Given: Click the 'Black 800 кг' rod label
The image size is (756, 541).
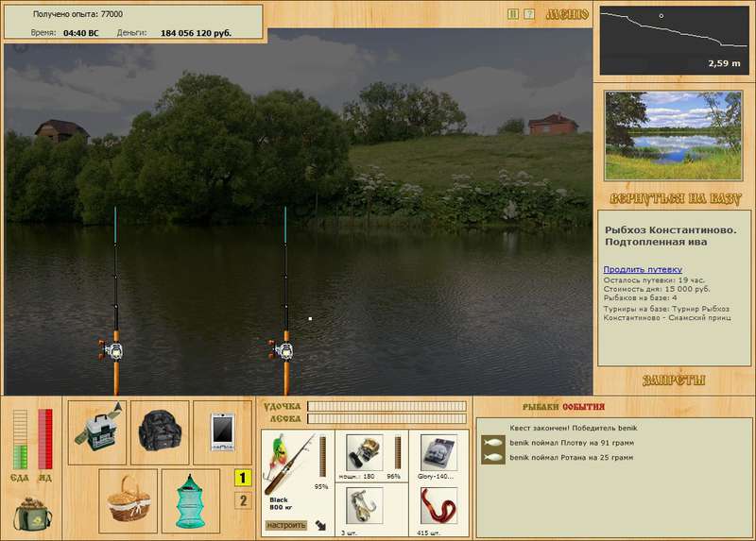Looking at the screenshot, I should coord(279,503).
